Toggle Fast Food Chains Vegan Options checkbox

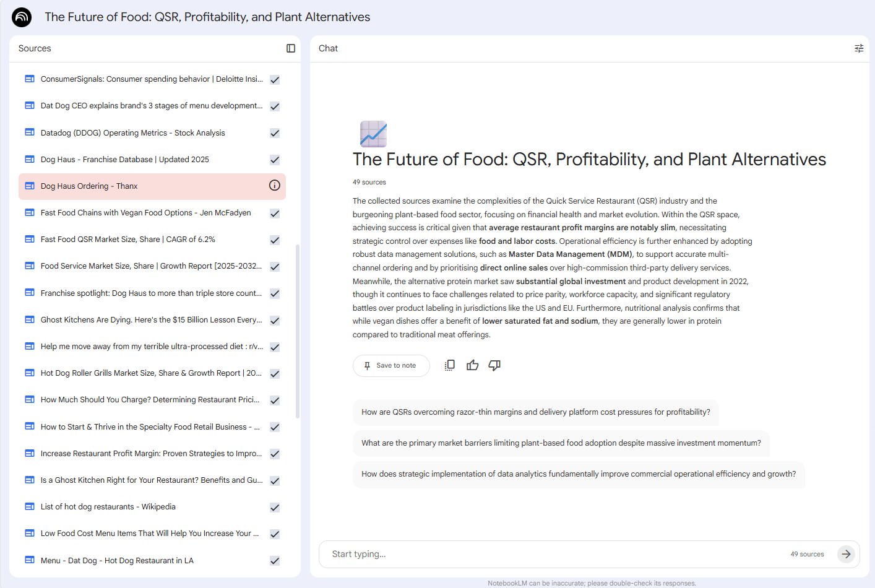click(x=275, y=213)
